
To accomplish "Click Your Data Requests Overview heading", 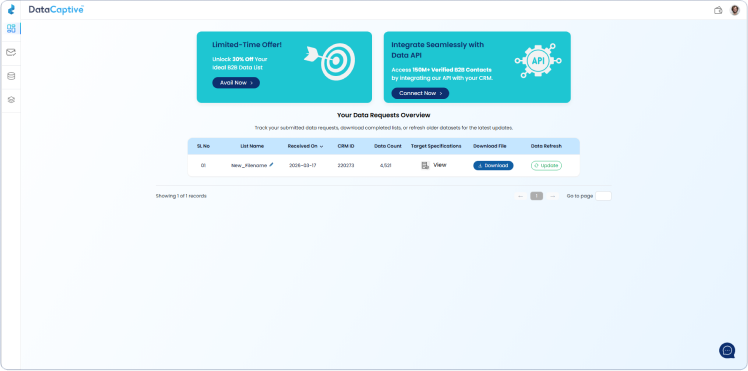I will click(384, 115).
